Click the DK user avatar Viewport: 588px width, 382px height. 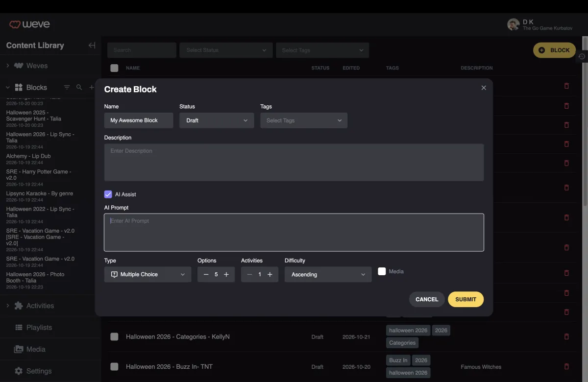click(513, 24)
